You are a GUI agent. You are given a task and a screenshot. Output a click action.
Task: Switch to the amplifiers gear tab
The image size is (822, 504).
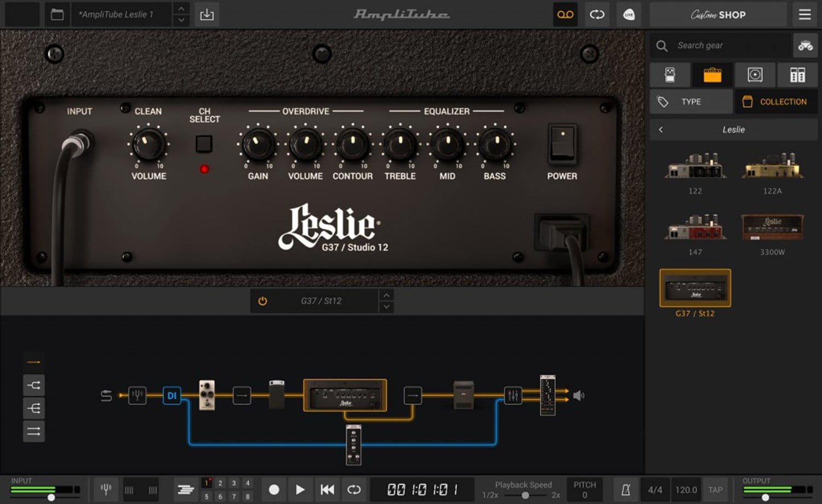[x=712, y=75]
